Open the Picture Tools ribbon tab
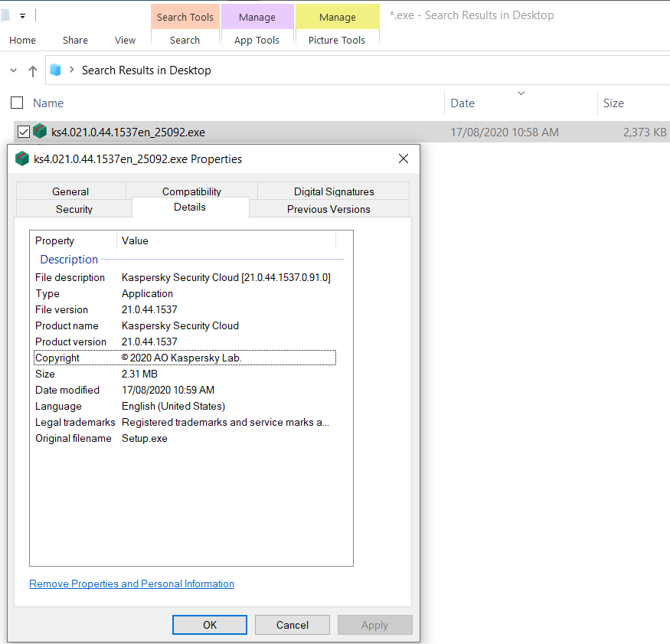Image resolution: width=670 pixels, height=644 pixels. [x=337, y=40]
